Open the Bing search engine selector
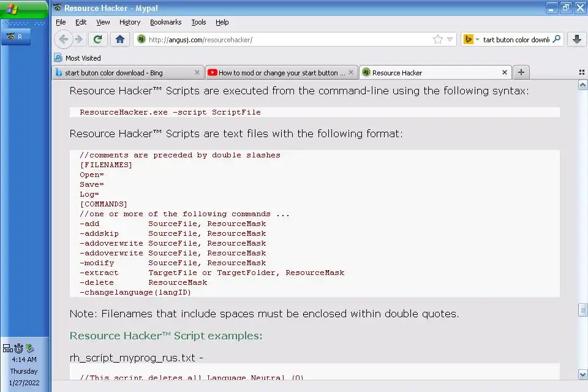 (472, 39)
